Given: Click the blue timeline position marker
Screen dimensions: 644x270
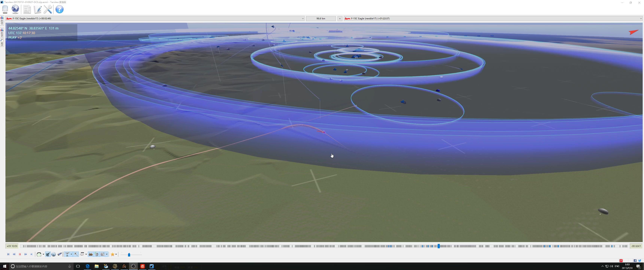Looking at the screenshot, I should pyautogui.click(x=438, y=246).
